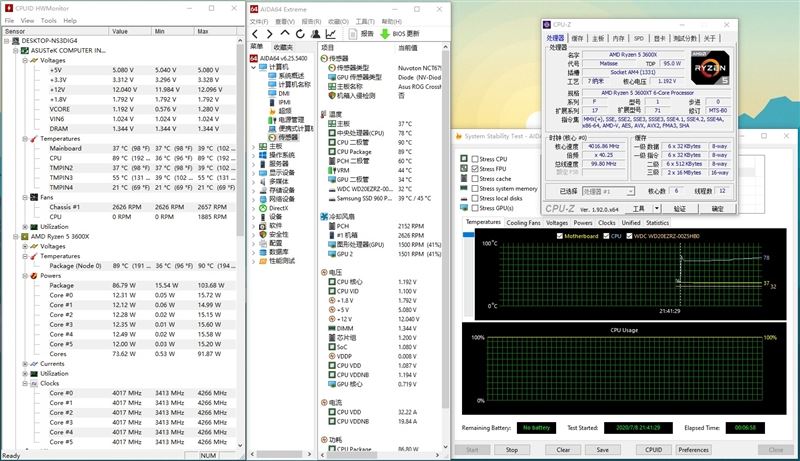Switch to the 收藏夹 favorites tab in AIDA64
Screen dimensions: 800x461
[283, 47]
